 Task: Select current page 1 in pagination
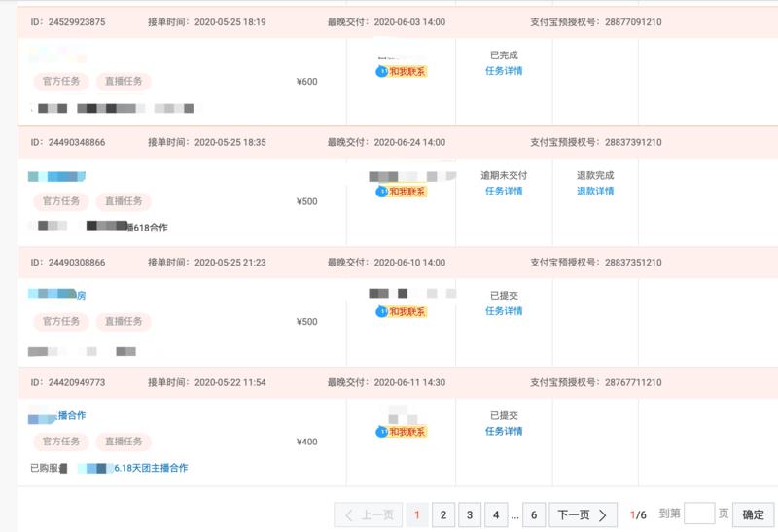[417, 515]
